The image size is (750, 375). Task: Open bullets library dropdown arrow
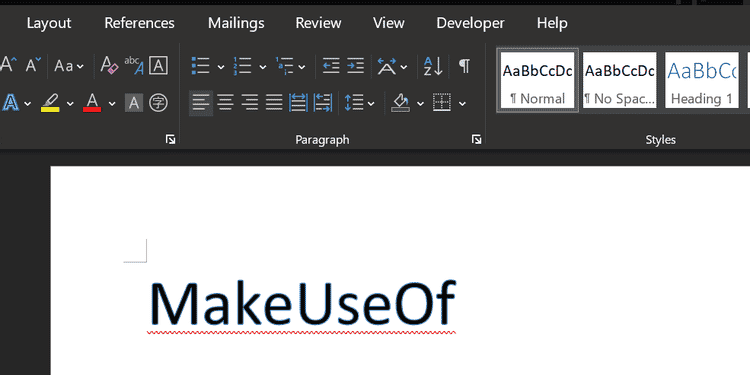point(221,66)
